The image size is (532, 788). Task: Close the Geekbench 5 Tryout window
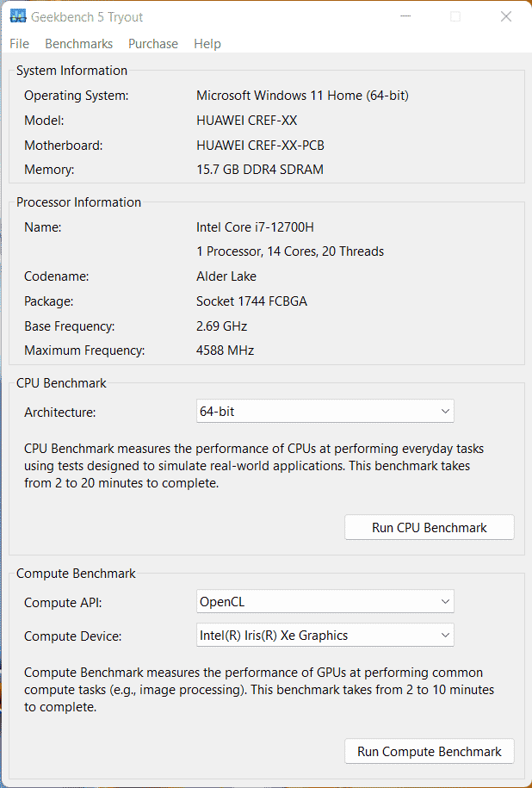click(x=505, y=17)
